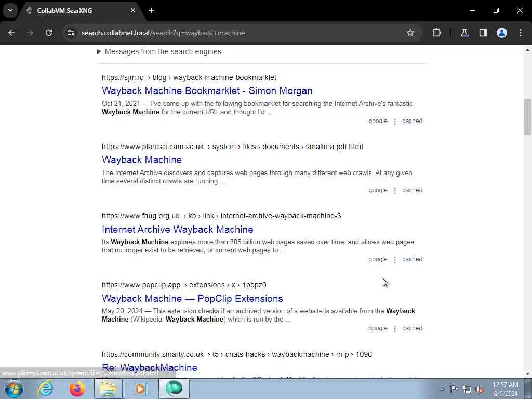
Task: Open the tab search dropdown arrow
Action: tap(10, 10)
